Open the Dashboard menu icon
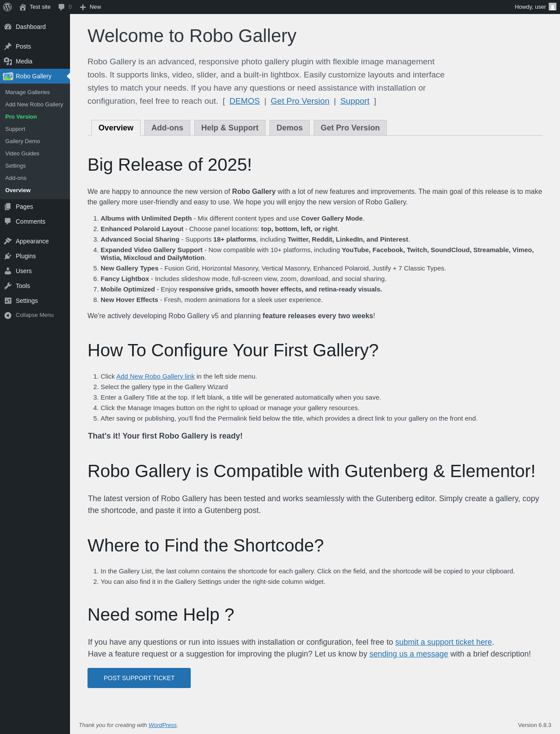 click(x=8, y=27)
